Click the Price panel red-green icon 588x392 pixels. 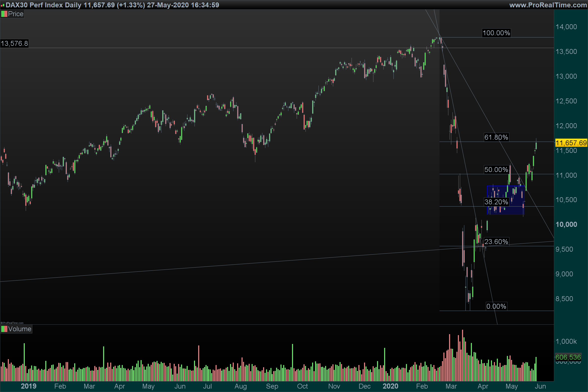(x=4, y=14)
